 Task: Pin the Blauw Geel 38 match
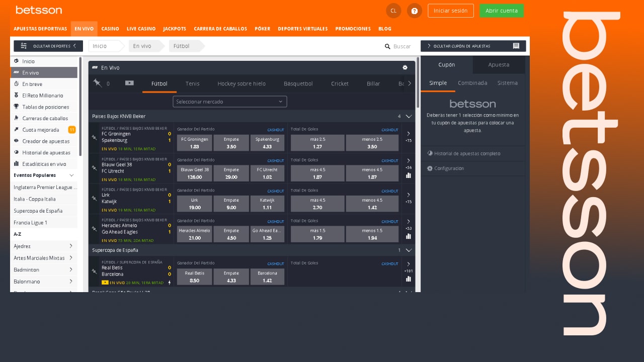click(x=94, y=168)
